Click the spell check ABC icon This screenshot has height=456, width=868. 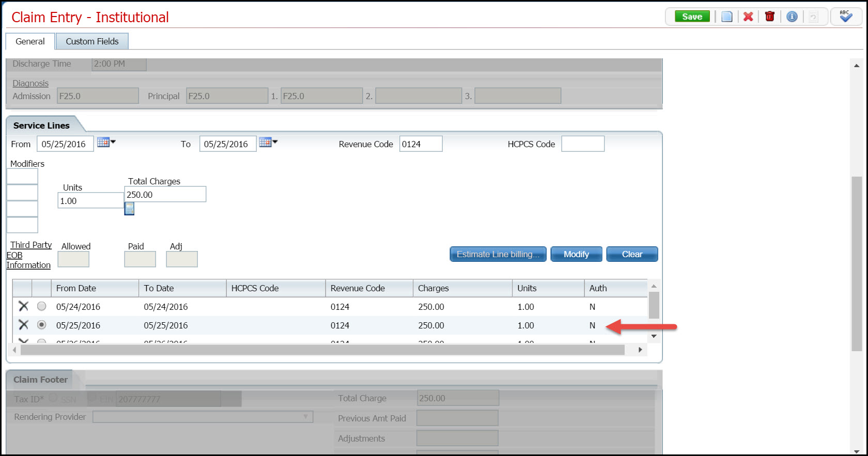pos(845,17)
